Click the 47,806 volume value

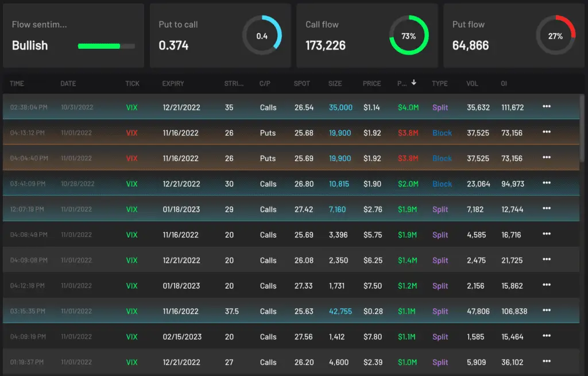[x=478, y=312]
